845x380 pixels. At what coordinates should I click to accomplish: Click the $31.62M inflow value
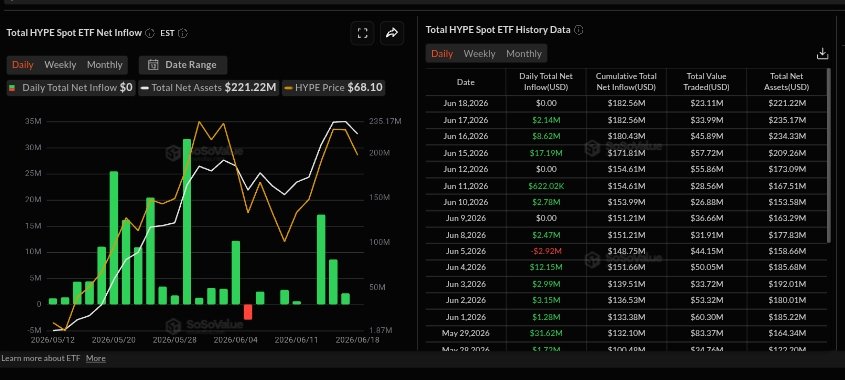click(x=546, y=334)
